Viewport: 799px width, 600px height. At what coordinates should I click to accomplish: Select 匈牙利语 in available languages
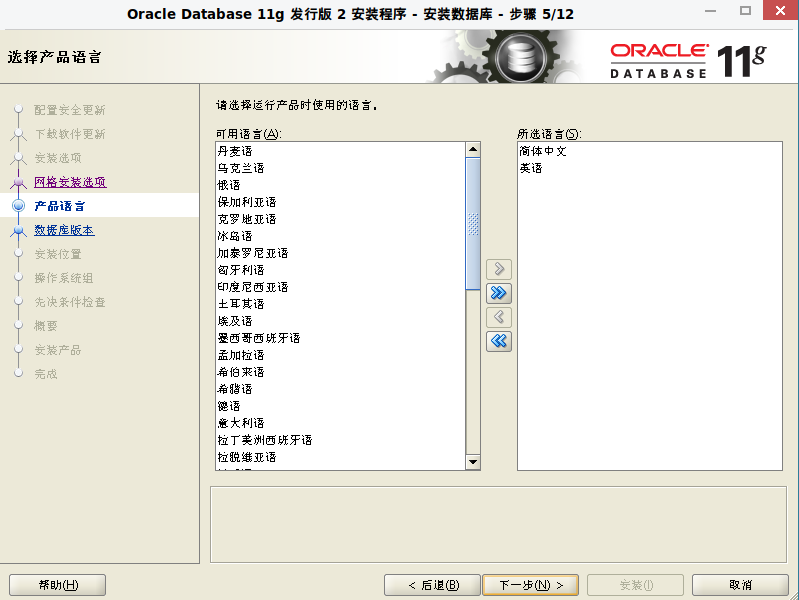point(340,270)
